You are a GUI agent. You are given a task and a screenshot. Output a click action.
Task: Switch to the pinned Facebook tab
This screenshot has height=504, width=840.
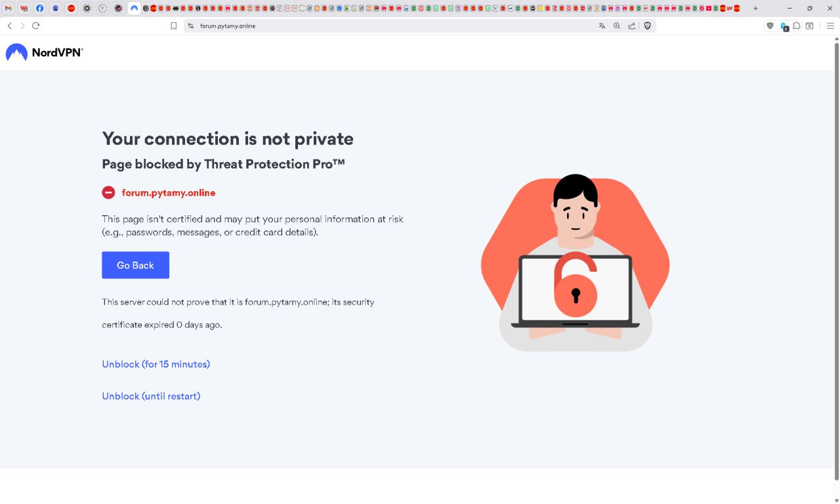point(40,9)
